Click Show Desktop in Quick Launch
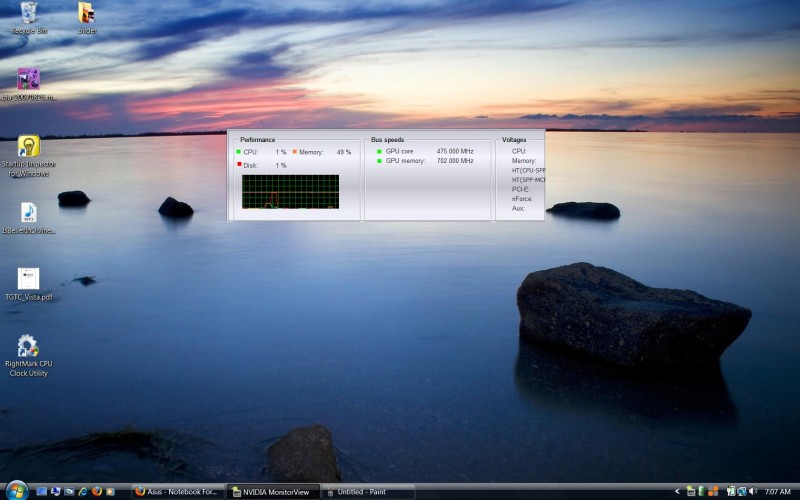This screenshot has height=500, width=800. (x=42, y=491)
